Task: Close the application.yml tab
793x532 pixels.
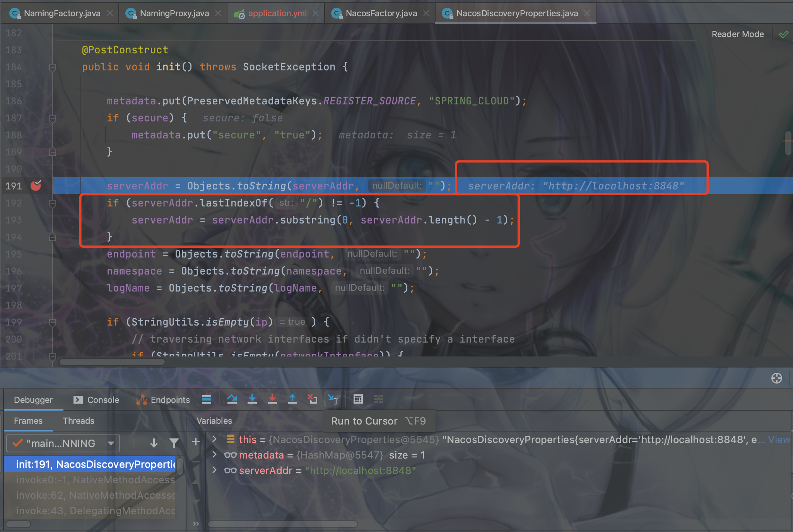Action: [316, 13]
